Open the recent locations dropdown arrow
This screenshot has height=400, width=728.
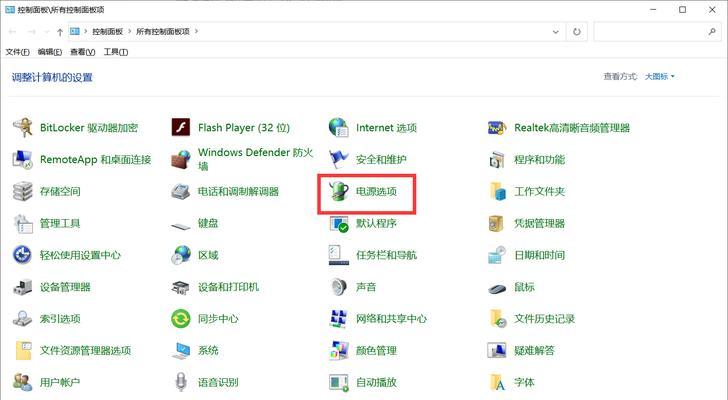coord(46,32)
